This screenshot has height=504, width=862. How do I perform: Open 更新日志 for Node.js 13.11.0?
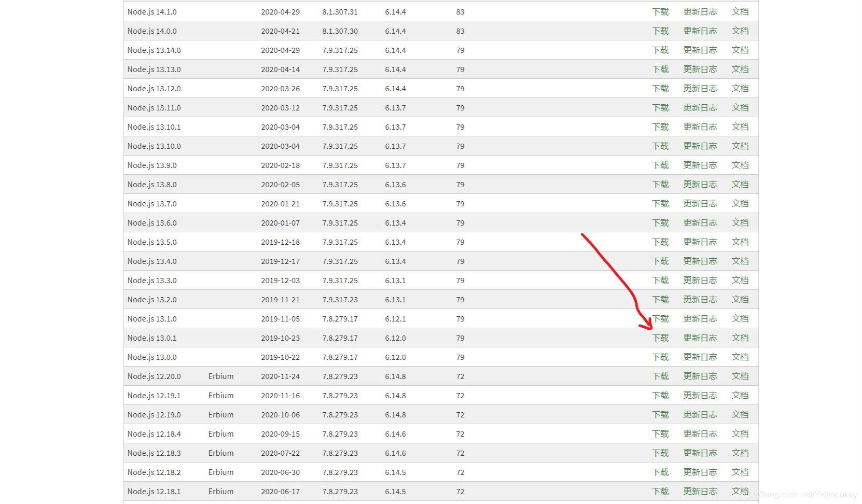tap(700, 108)
